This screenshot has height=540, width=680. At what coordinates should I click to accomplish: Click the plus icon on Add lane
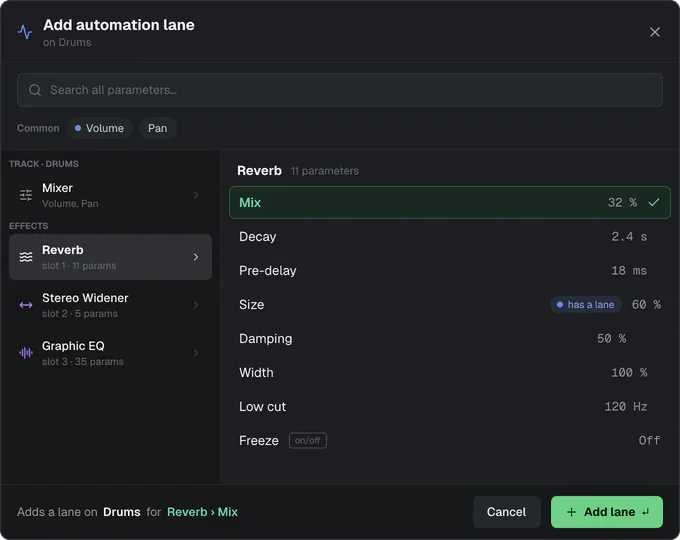pyautogui.click(x=572, y=512)
